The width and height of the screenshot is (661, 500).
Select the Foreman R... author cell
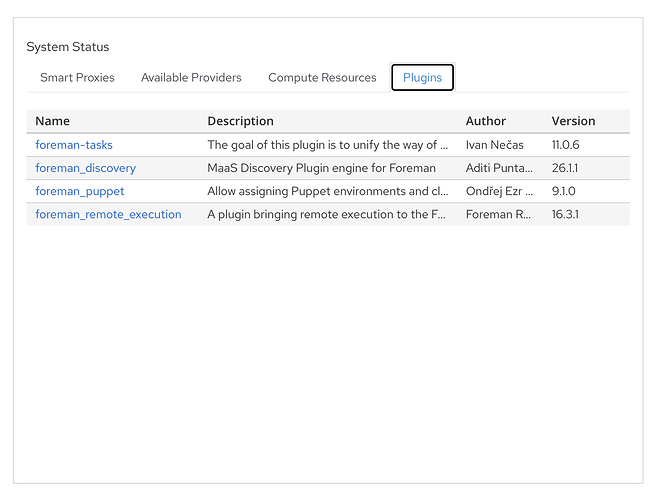pos(498,215)
